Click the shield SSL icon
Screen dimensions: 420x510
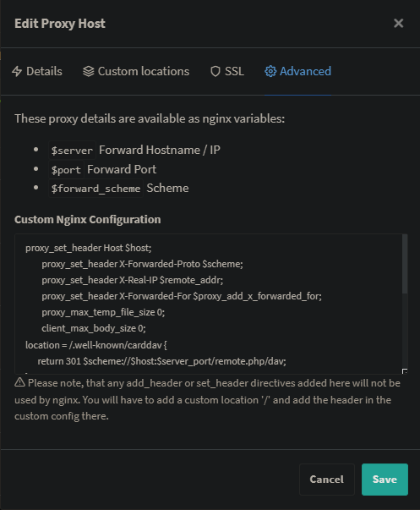pos(215,71)
